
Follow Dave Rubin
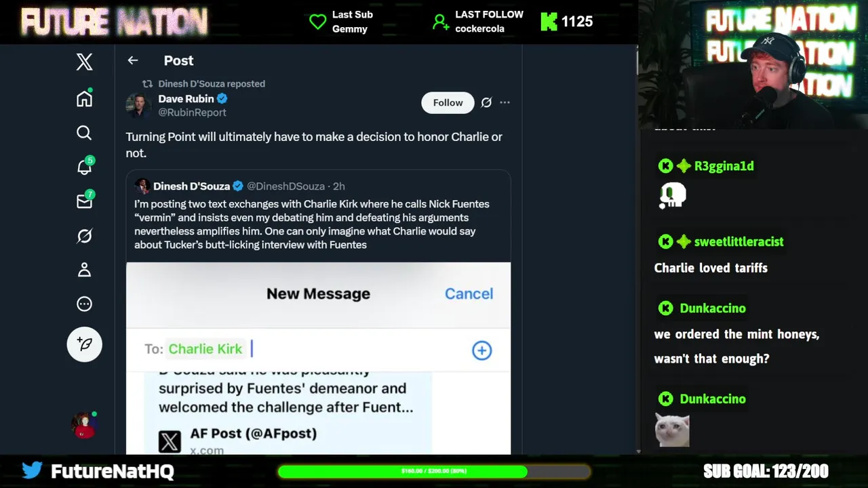[x=448, y=102]
